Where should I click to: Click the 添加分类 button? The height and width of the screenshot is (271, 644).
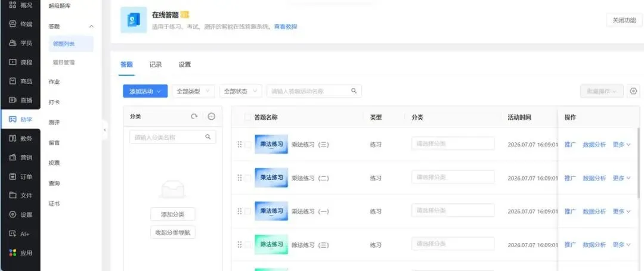[x=172, y=214]
